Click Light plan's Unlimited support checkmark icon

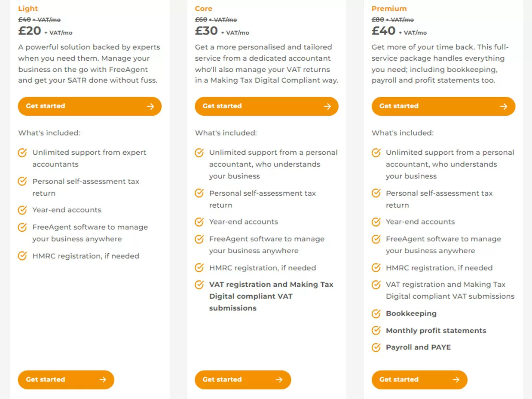pos(22,153)
